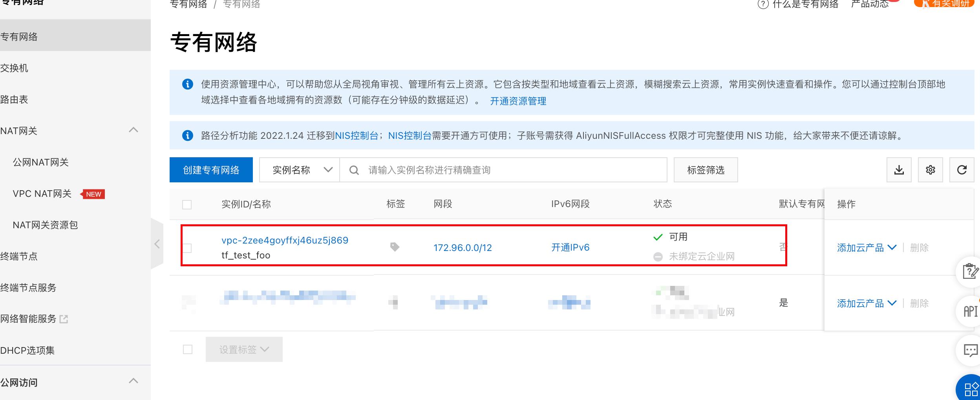Open the 实例名称 filter dropdown
The height and width of the screenshot is (400, 980).
[299, 170]
